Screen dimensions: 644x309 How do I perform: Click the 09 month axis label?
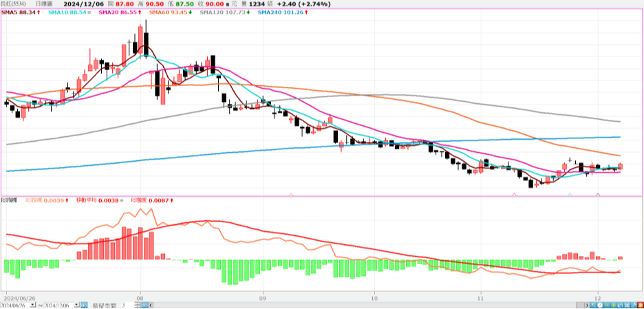tap(263, 297)
